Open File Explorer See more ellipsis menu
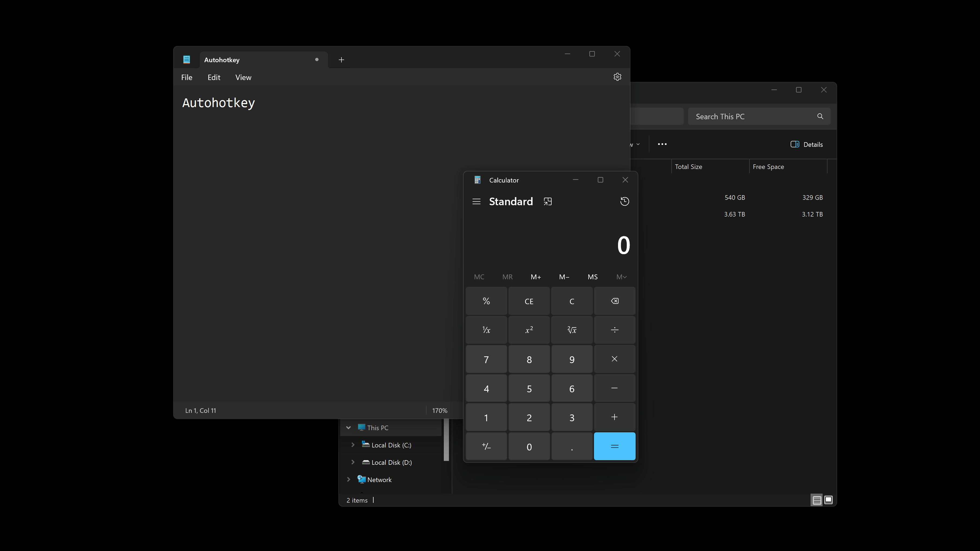This screenshot has height=551, width=980. (x=662, y=144)
